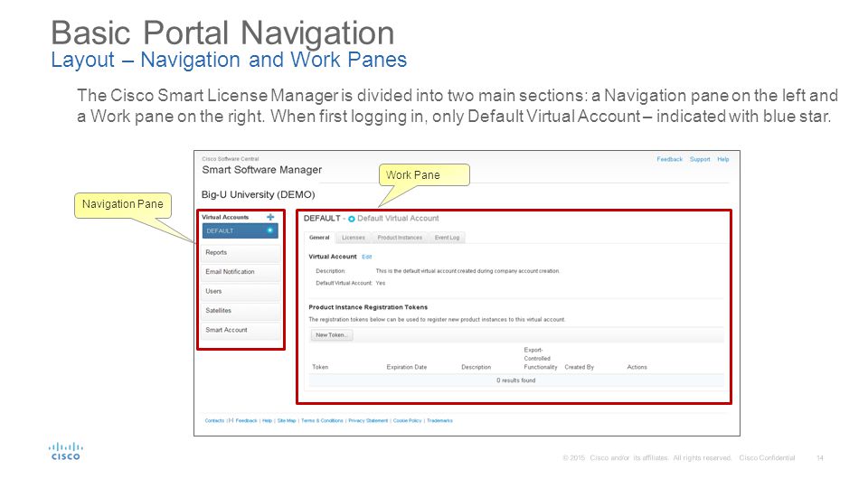Click the blue circle icon beside Default Virtual Account
This screenshot has width=868, height=488.
(352, 219)
